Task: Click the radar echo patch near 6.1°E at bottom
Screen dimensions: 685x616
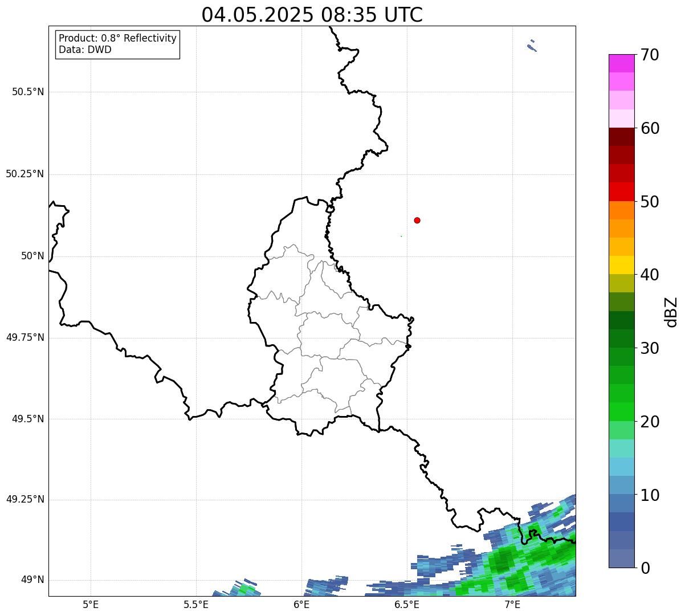Action: click(326, 586)
